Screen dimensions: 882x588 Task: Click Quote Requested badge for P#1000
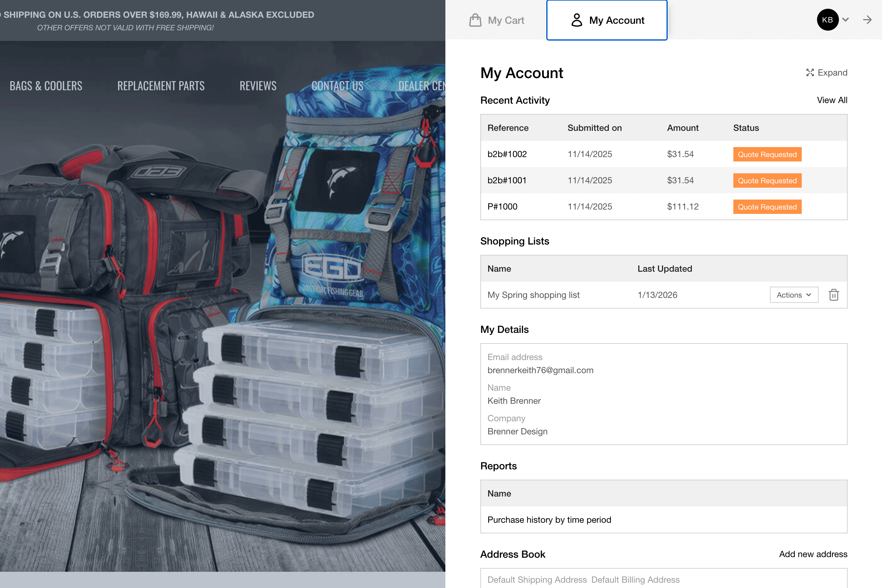click(x=767, y=207)
